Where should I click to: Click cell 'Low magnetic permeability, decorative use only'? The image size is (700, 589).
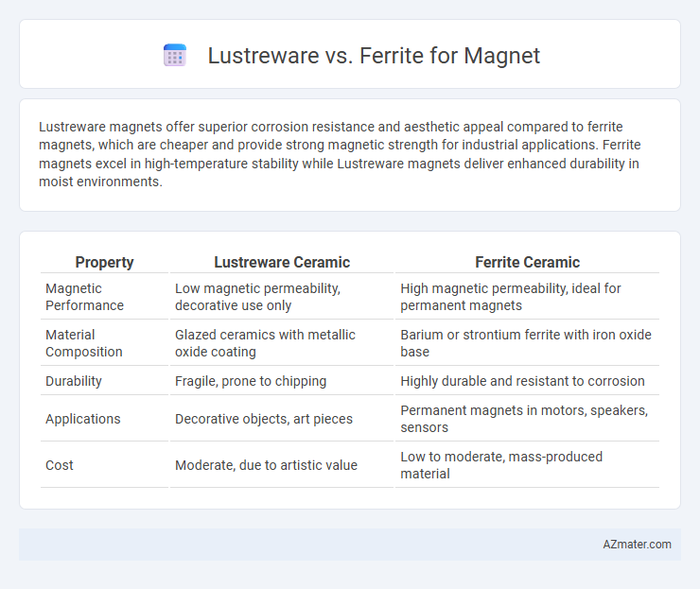[257, 297]
